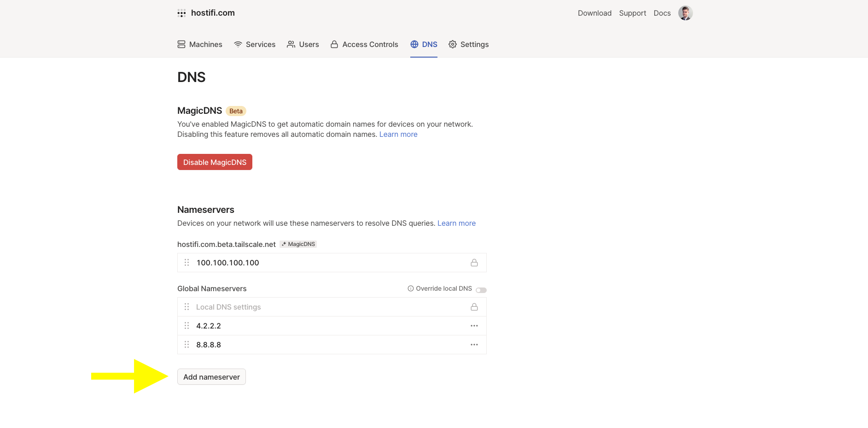Click the Beta badge next to MagicDNS

236,111
